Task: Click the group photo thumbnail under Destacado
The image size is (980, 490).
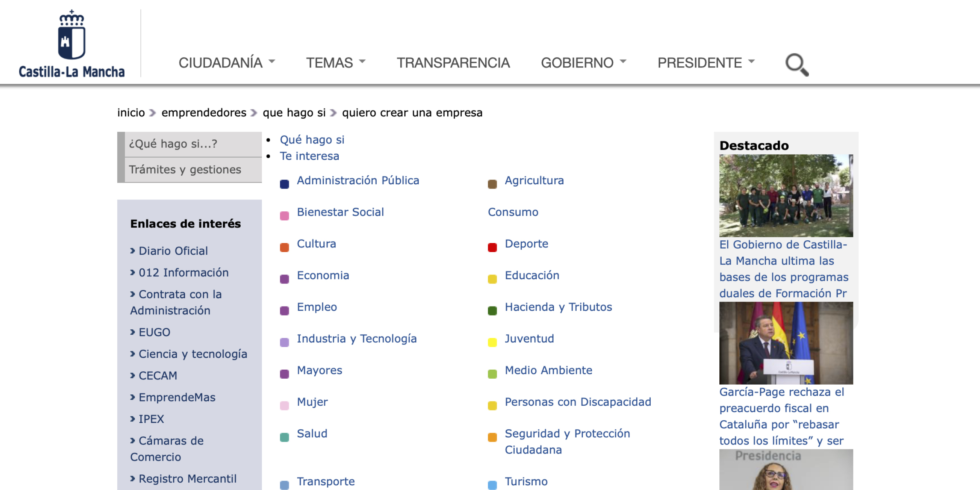Action: [786, 196]
